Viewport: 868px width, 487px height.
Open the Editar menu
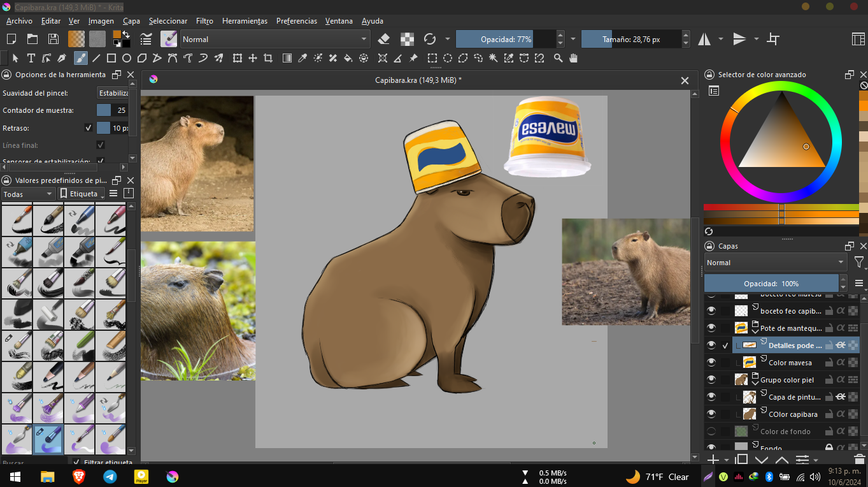pos(51,21)
